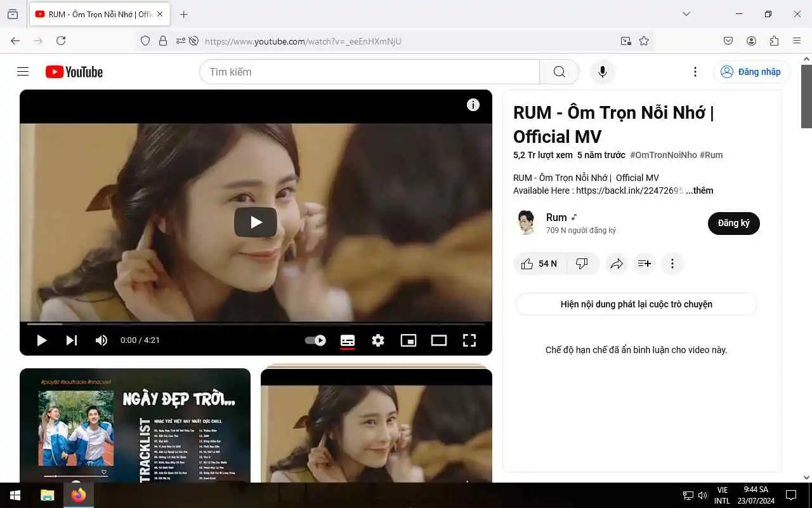Viewport: 812px width, 508px height.
Task: Toggle the autoplay switch
Action: pyautogui.click(x=315, y=340)
